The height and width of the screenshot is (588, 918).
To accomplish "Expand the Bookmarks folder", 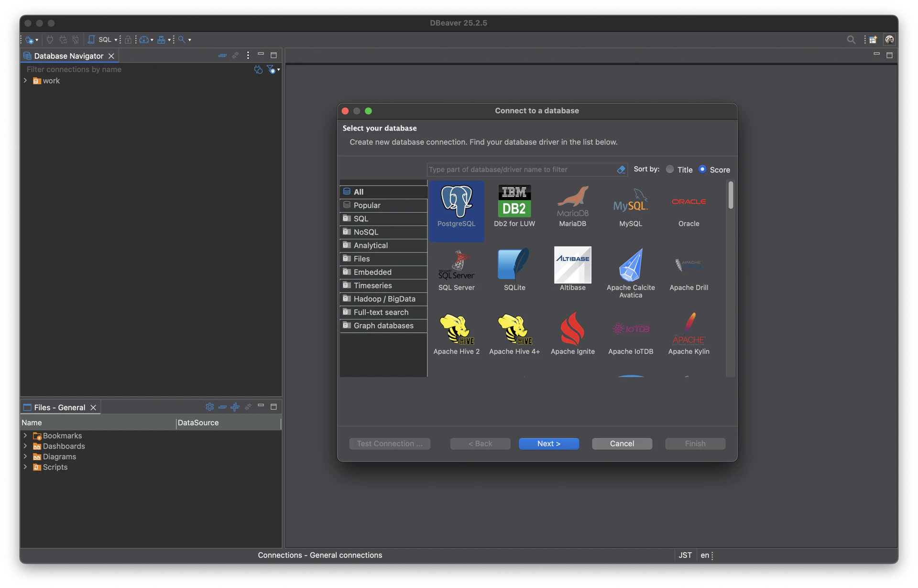I will coord(25,436).
